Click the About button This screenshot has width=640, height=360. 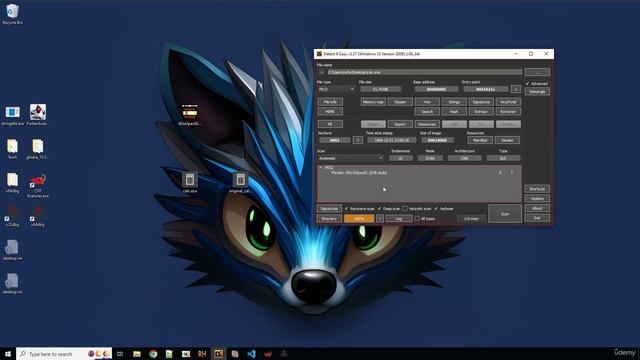tap(537, 208)
